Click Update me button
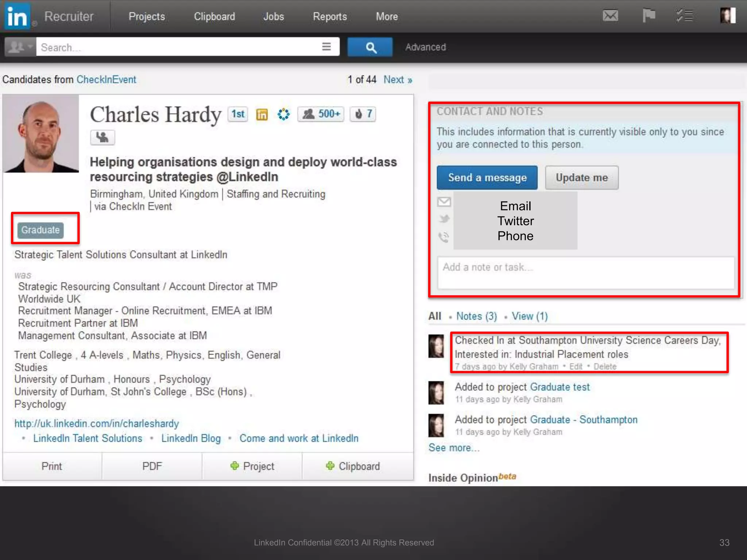Image resolution: width=747 pixels, height=560 pixels. [582, 178]
